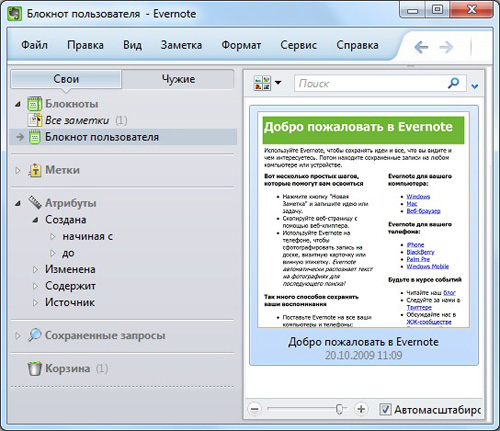Image resolution: width=500 pixels, height=431 pixels.
Task: Expand the Метки tree node
Action: pos(18,170)
